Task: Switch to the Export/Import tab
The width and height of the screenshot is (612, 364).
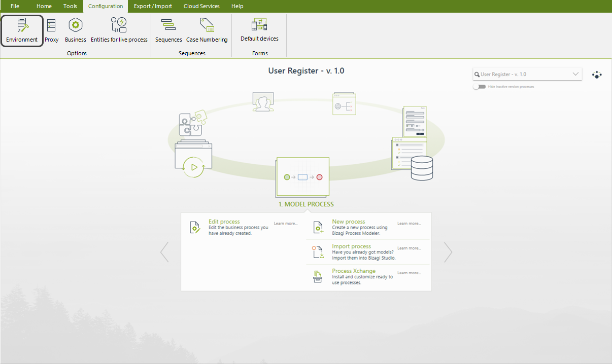Action: point(153,6)
